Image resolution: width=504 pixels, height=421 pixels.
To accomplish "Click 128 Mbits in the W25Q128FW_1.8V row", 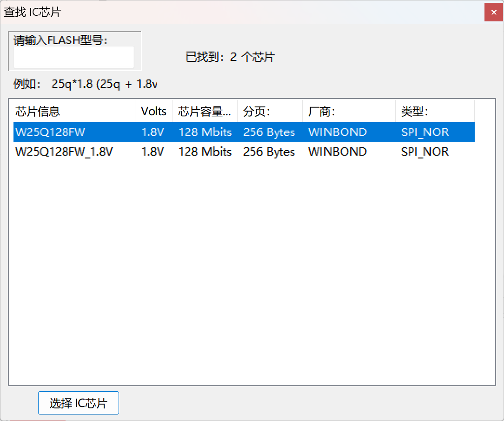I will [205, 152].
